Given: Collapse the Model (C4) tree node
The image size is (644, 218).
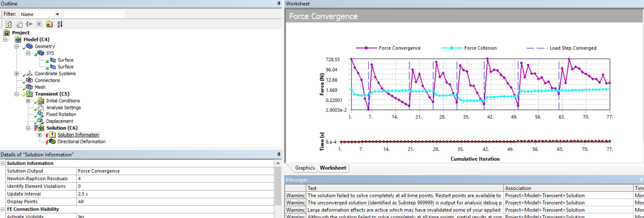Looking at the screenshot, I should 5,39.
